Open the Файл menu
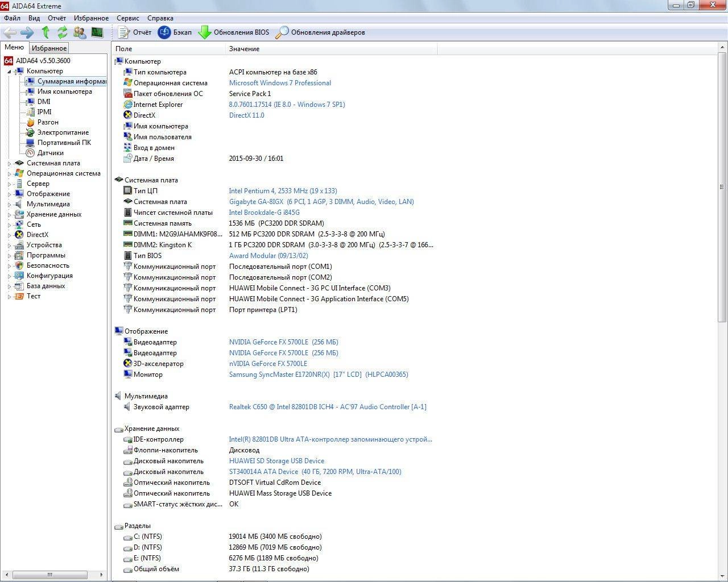The width and height of the screenshot is (728, 582). (x=12, y=18)
